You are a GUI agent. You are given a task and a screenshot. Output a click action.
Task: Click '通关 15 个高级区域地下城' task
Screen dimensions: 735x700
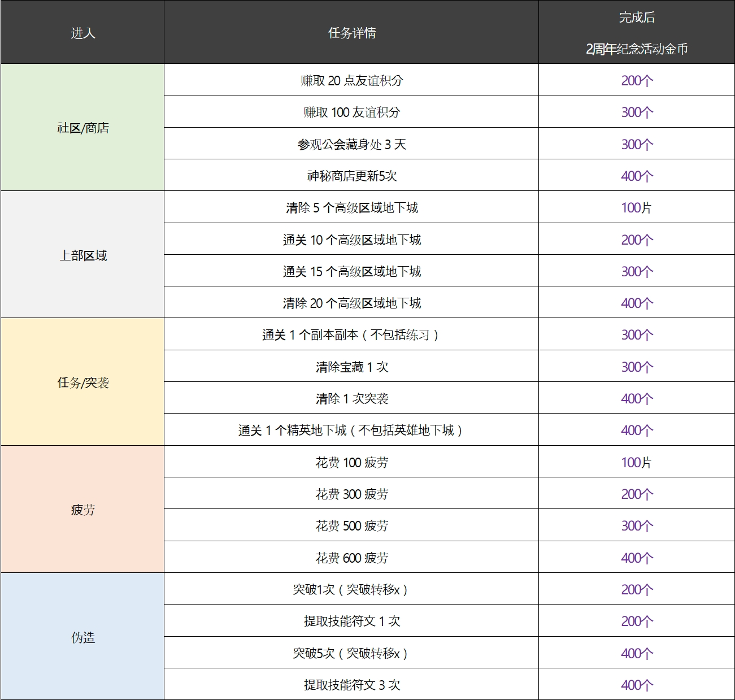[x=351, y=271]
